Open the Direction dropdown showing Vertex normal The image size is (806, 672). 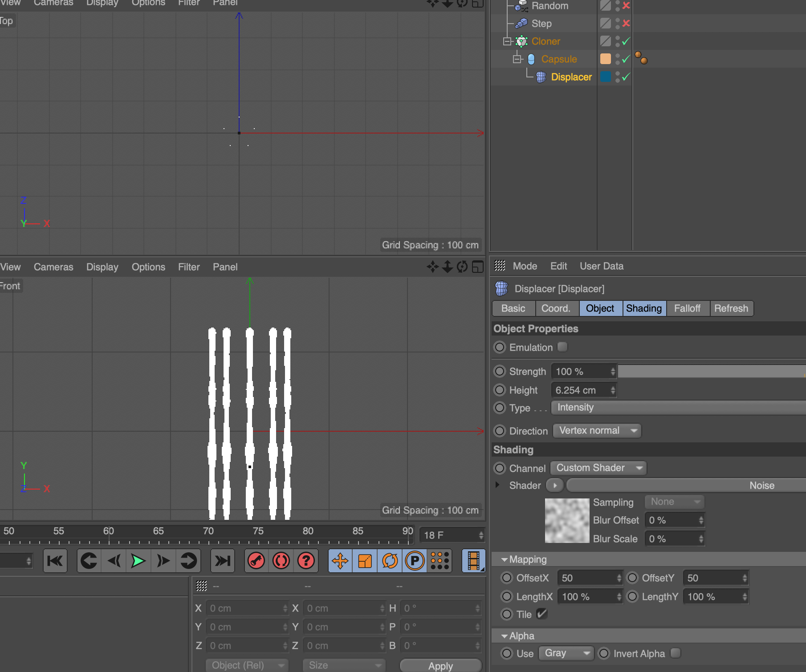pyautogui.click(x=597, y=430)
